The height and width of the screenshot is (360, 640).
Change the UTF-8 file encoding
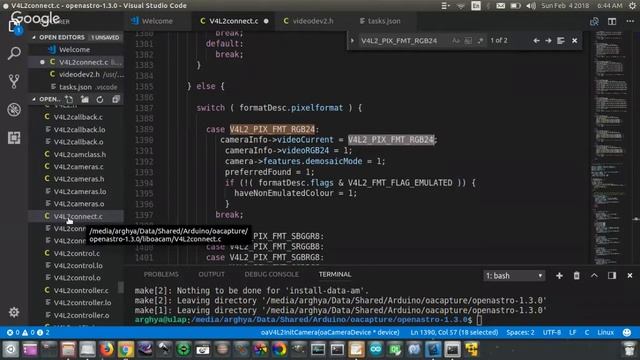click(552, 332)
